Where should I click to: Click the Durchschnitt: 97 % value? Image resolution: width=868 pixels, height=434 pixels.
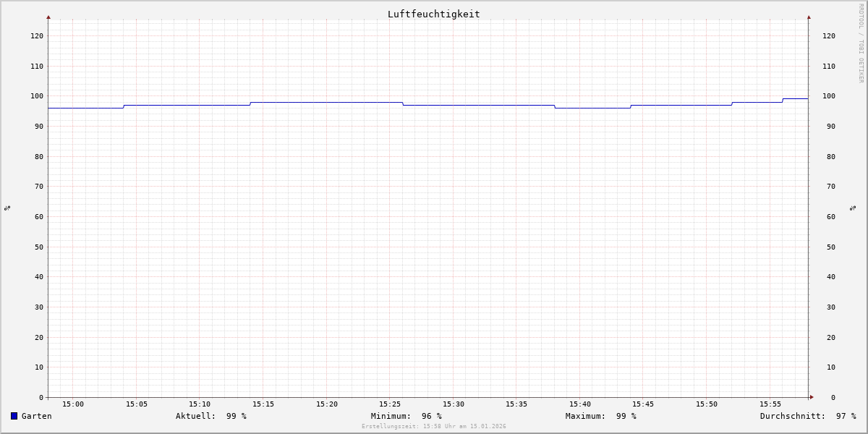pos(807,416)
